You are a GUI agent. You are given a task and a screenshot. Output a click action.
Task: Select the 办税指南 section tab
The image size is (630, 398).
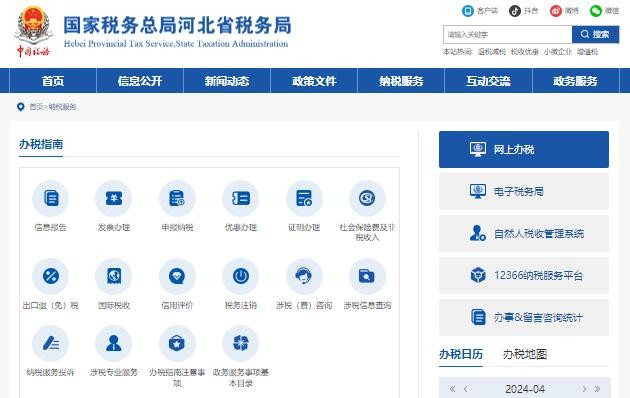[41, 144]
